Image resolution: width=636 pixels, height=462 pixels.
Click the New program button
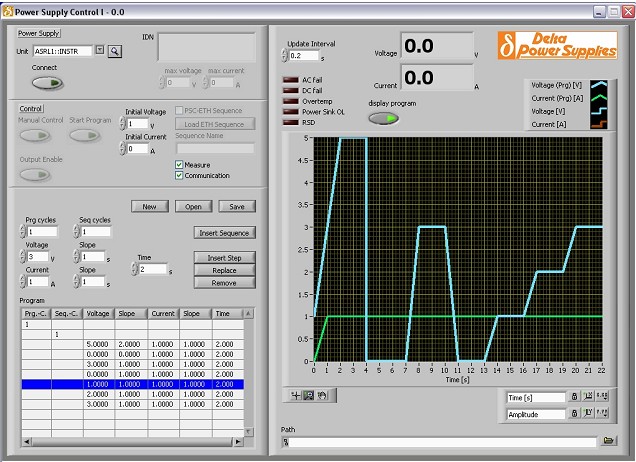tap(149, 206)
